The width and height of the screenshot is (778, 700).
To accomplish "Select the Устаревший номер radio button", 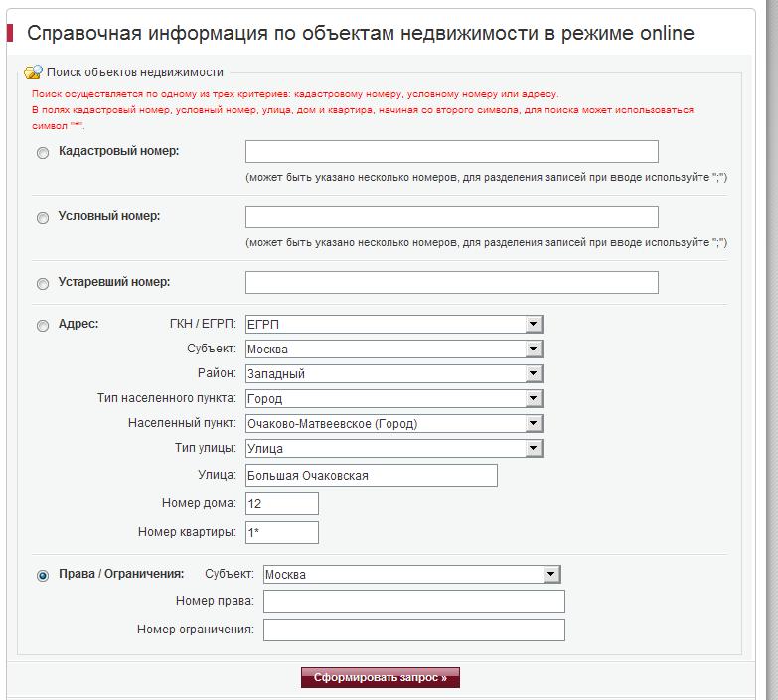I will (x=43, y=284).
